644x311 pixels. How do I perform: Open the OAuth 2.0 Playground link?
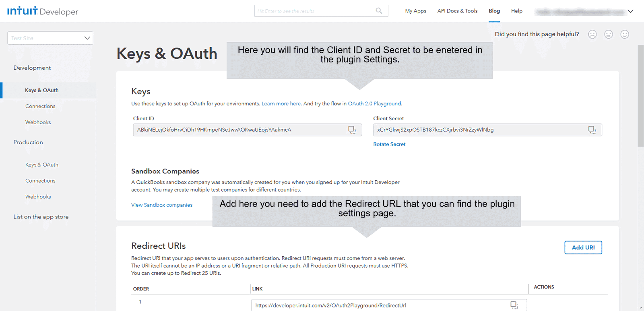tap(374, 103)
